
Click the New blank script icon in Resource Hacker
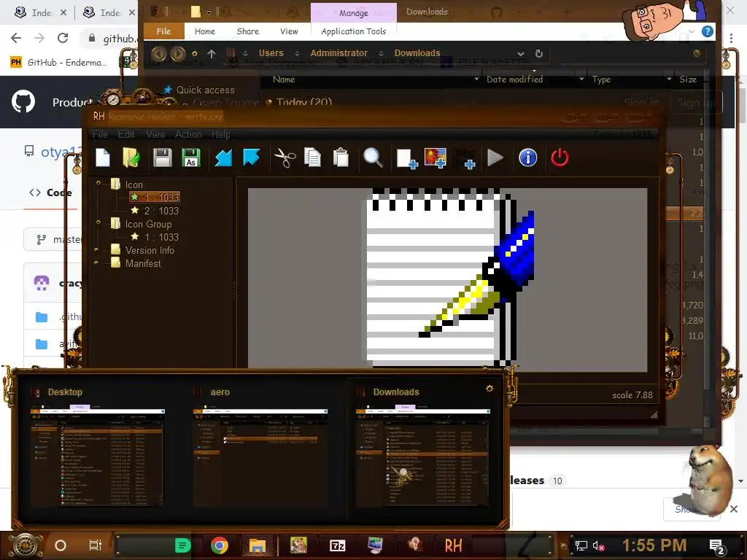point(102,157)
